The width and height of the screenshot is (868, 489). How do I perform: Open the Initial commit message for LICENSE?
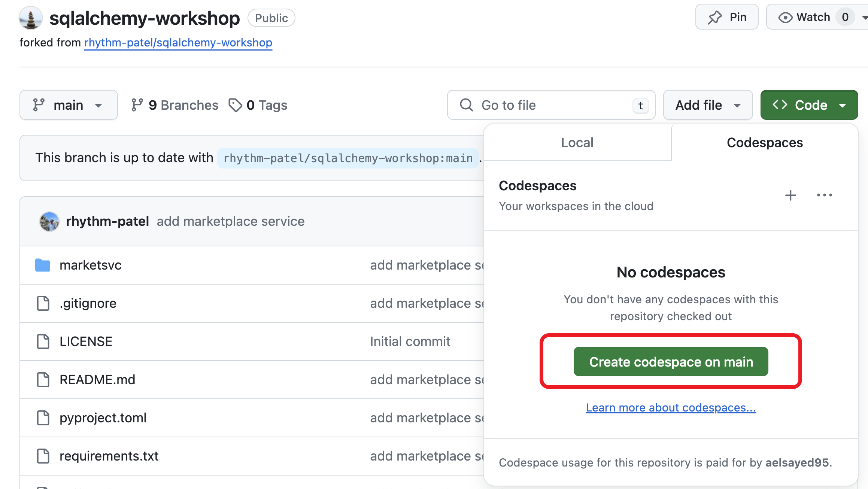[410, 341]
